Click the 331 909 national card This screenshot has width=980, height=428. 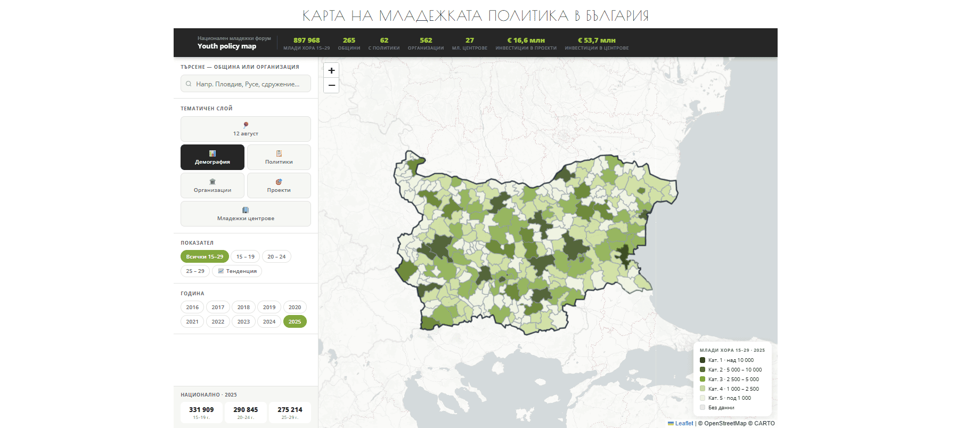pos(201,413)
